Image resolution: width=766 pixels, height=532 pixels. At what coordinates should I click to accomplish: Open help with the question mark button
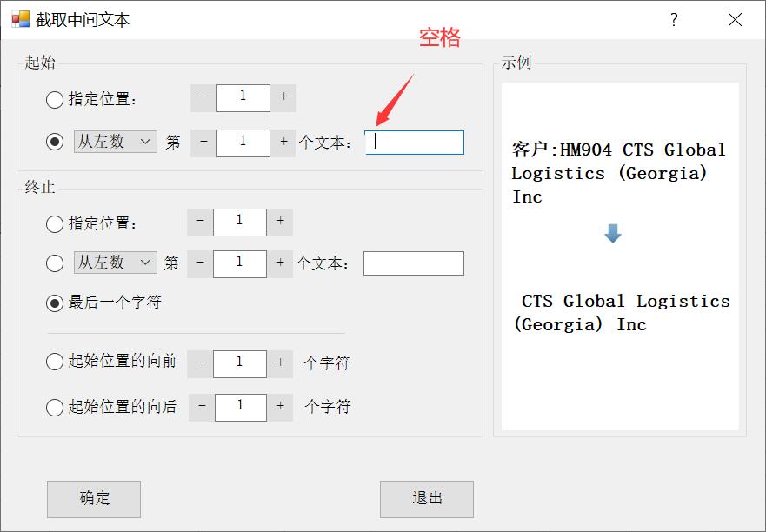[674, 20]
